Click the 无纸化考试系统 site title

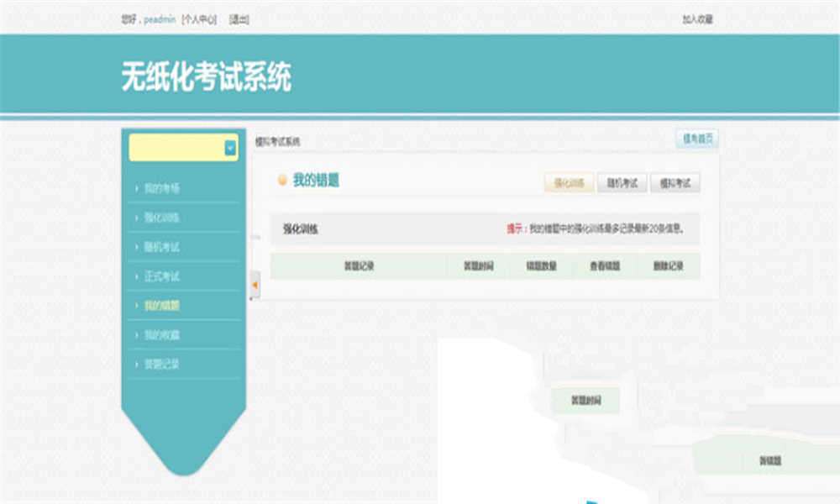(207, 76)
